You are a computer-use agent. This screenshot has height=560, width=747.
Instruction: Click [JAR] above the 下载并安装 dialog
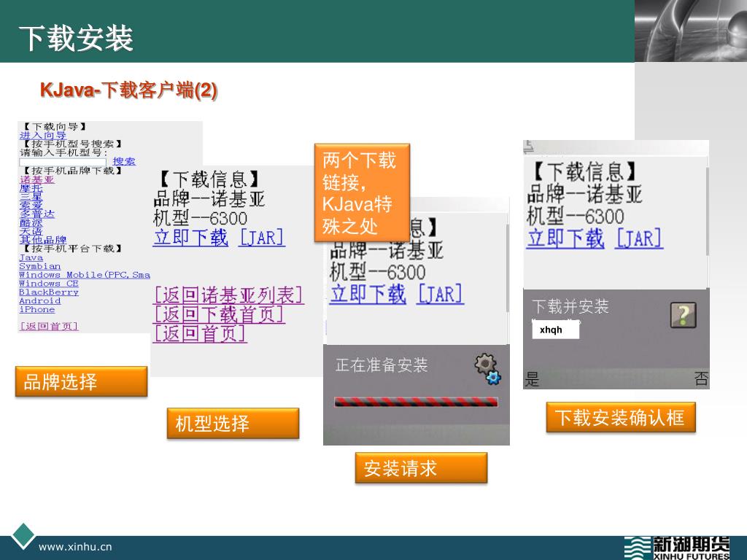point(639,238)
